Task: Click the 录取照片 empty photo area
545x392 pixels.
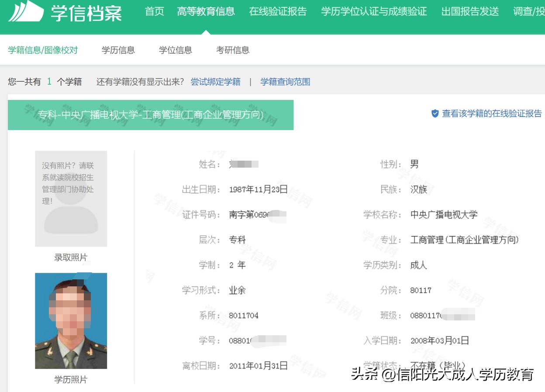Action: [70, 199]
